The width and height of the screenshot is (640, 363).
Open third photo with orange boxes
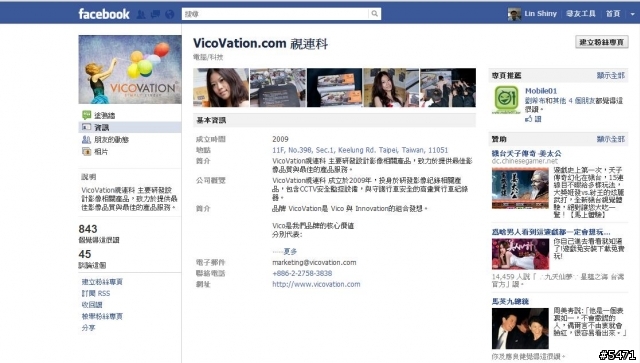[x=334, y=87]
